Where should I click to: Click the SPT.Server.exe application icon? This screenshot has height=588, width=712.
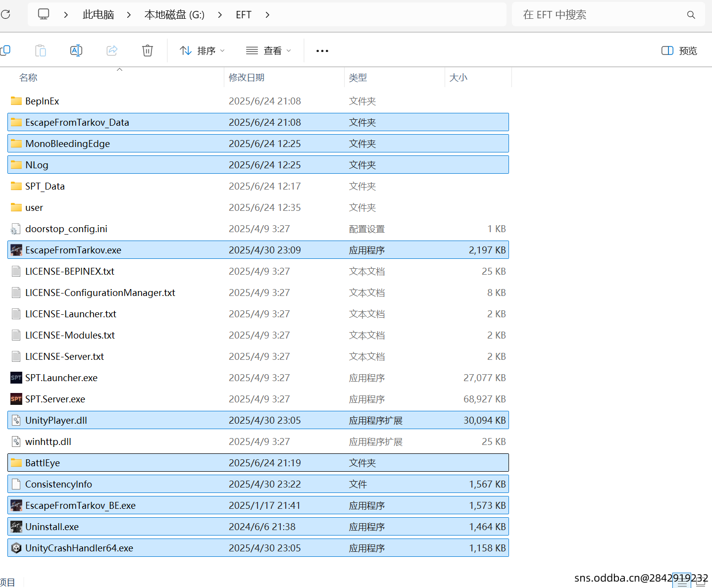coord(16,399)
